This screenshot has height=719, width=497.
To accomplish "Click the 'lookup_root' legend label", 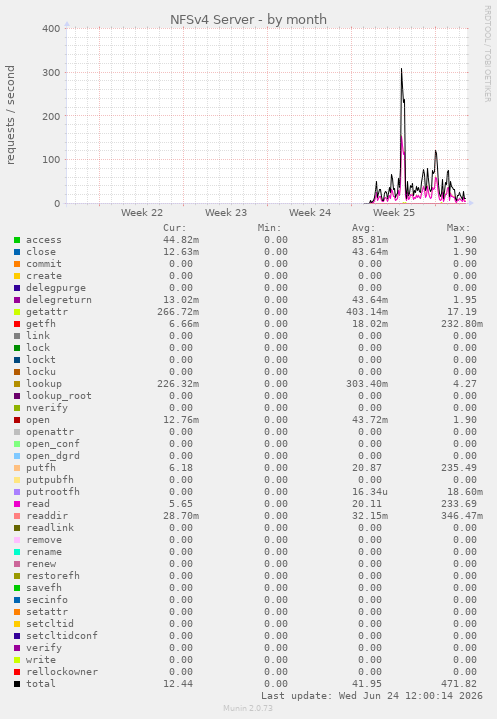I will coord(59,396).
